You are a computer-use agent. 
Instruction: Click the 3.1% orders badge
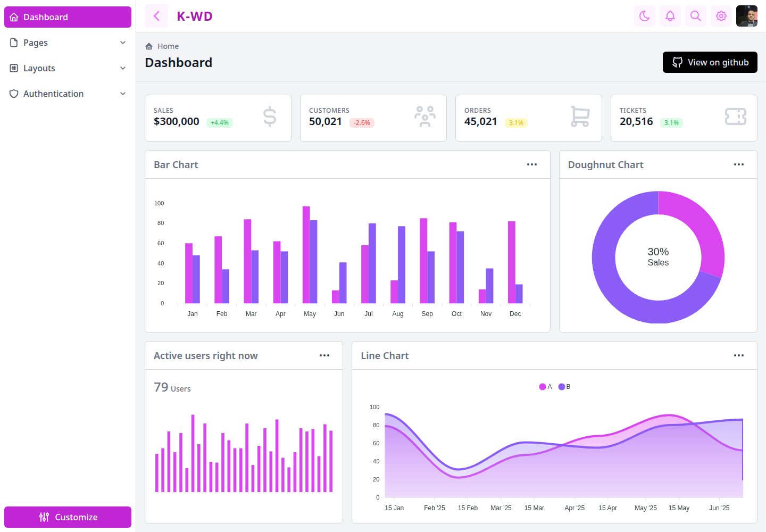tap(516, 123)
